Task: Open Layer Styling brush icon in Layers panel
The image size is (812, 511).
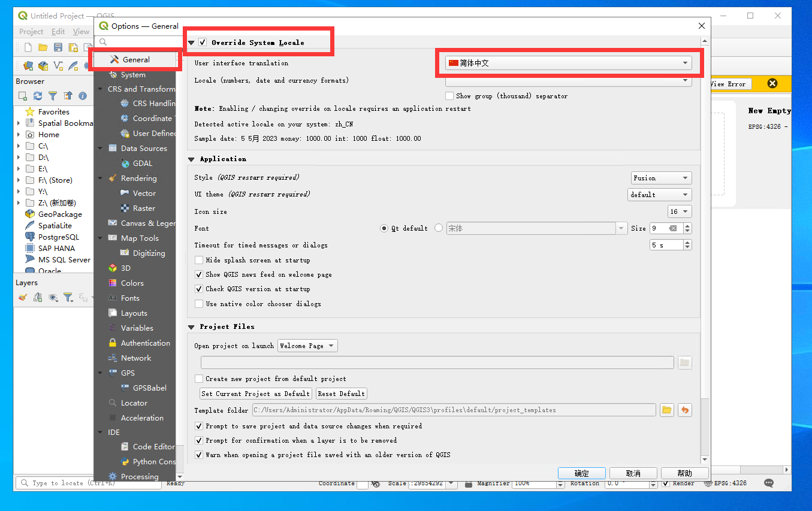Action: [23, 297]
